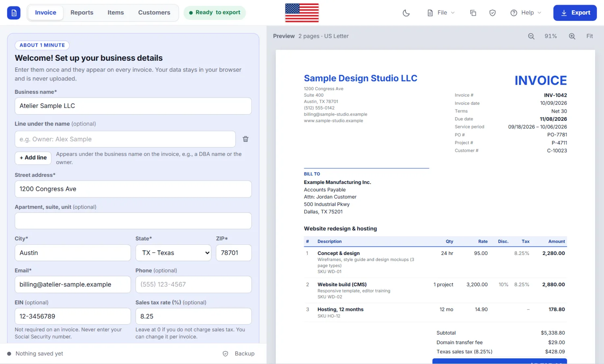Viewport: 604px width, 364px height.
Task: Click the ABOUT 1 MINUTE badge
Action: [x=42, y=45]
